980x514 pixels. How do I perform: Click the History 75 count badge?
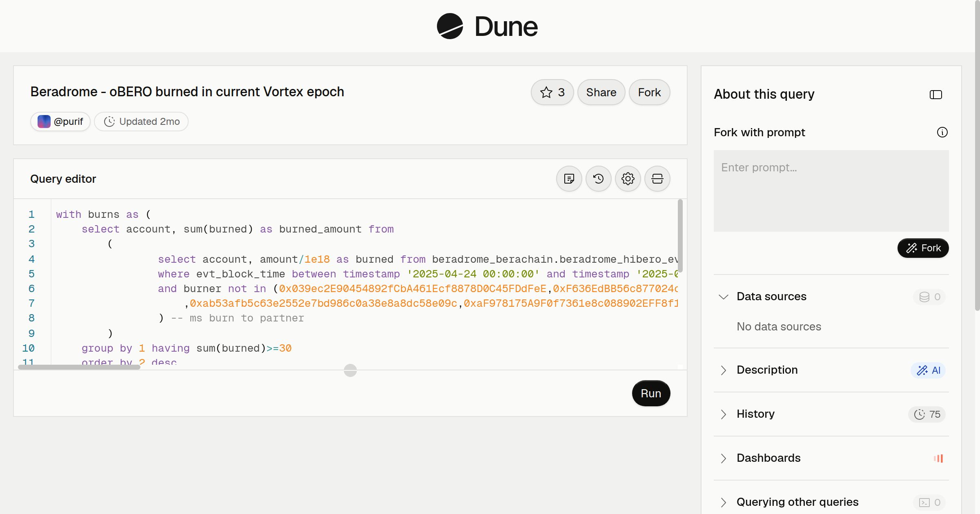[927, 414]
